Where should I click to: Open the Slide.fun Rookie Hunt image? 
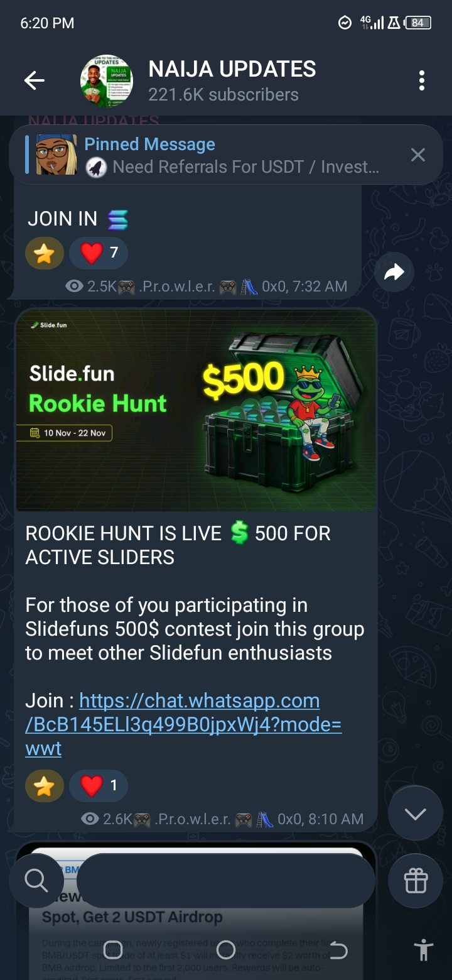(x=196, y=410)
